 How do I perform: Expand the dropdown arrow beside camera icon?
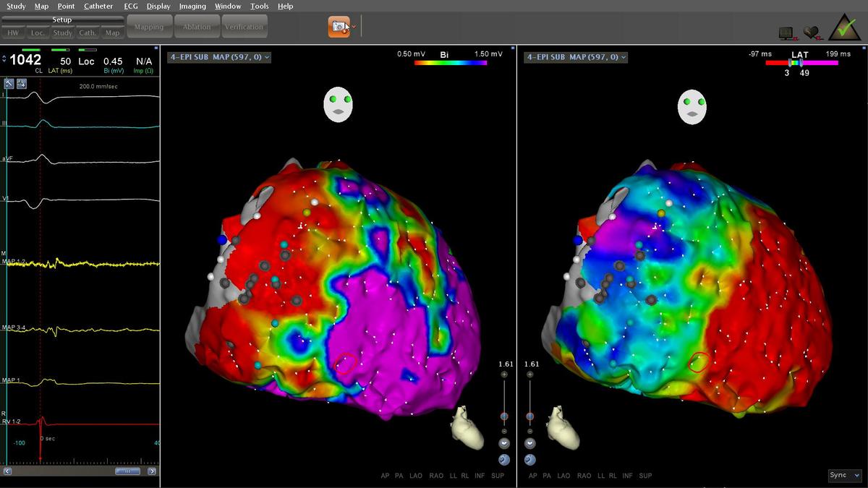354,27
